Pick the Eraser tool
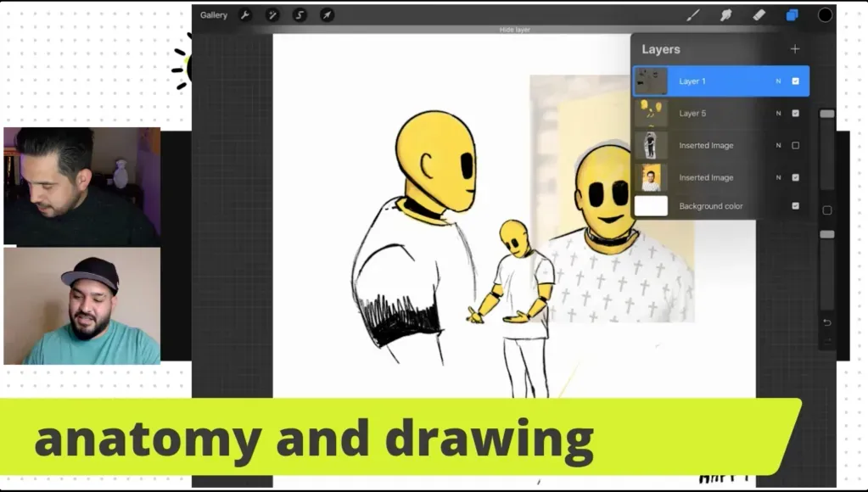The height and width of the screenshot is (492, 868). tap(759, 15)
